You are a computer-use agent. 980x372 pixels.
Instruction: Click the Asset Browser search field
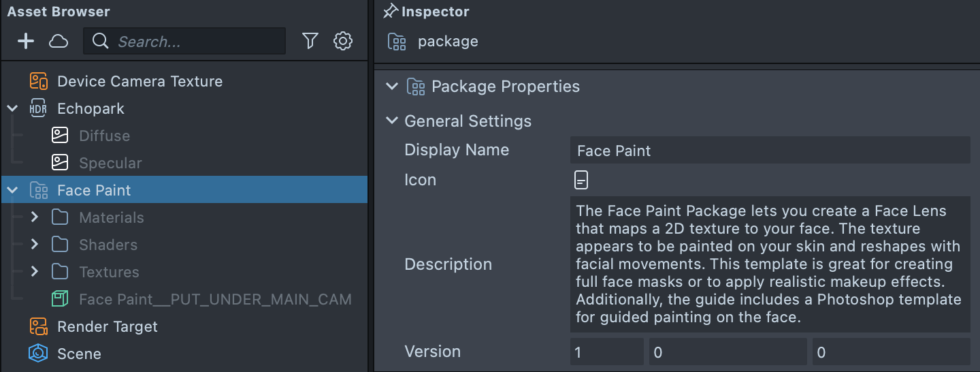(x=197, y=42)
